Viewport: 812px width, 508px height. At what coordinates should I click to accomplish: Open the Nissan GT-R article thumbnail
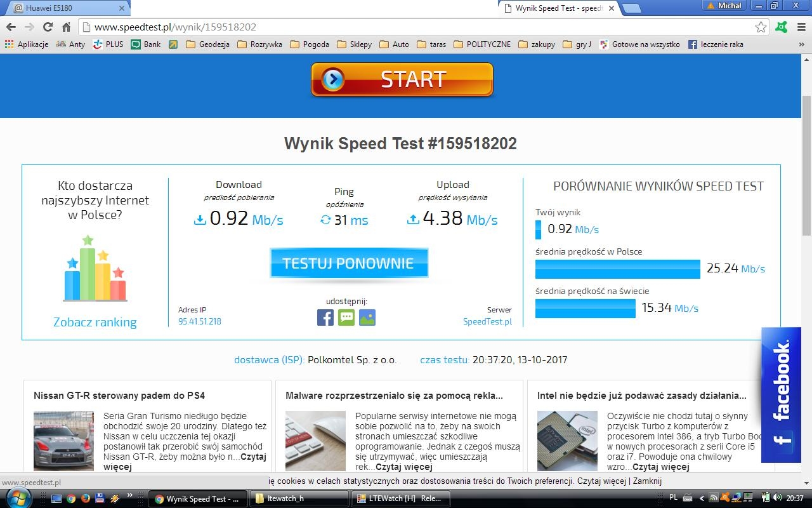[x=63, y=441]
